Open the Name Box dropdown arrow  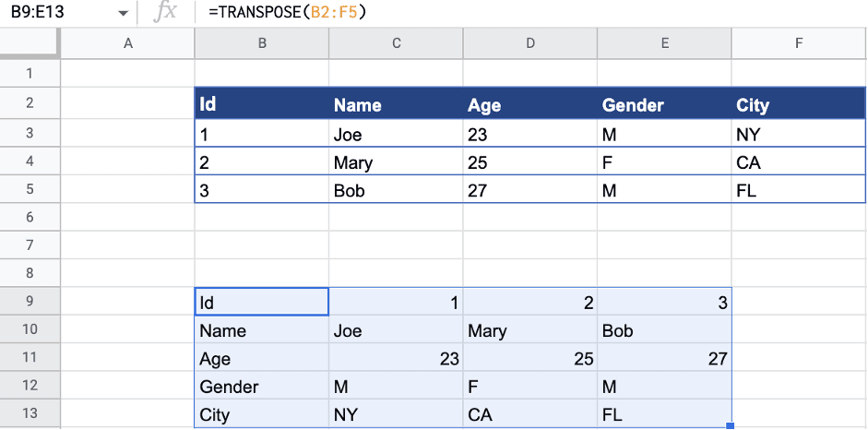pyautogui.click(x=124, y=14)
